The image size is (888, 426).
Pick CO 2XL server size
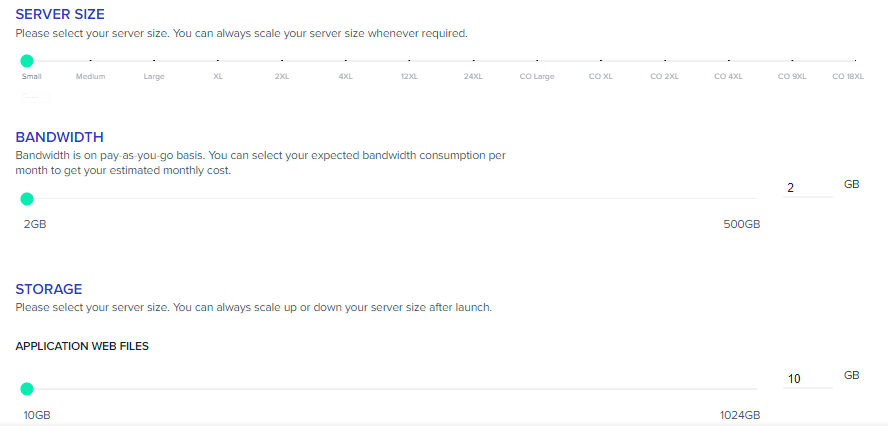coord(664,76)
